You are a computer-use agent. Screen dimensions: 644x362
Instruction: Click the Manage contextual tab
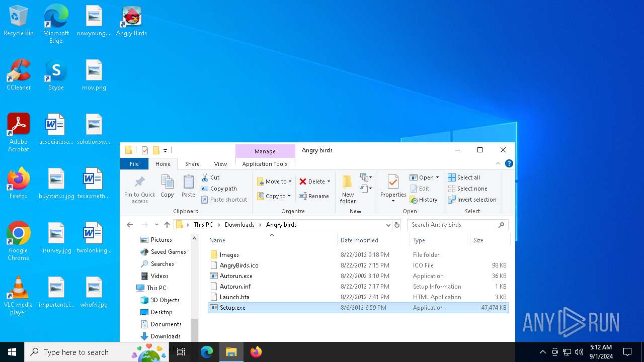click(x=265, y=151)
